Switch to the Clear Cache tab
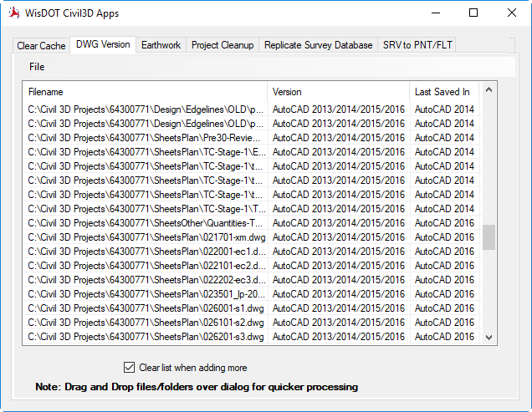The width and height of the screenshot is (532, 412). (x=41, y=45)
